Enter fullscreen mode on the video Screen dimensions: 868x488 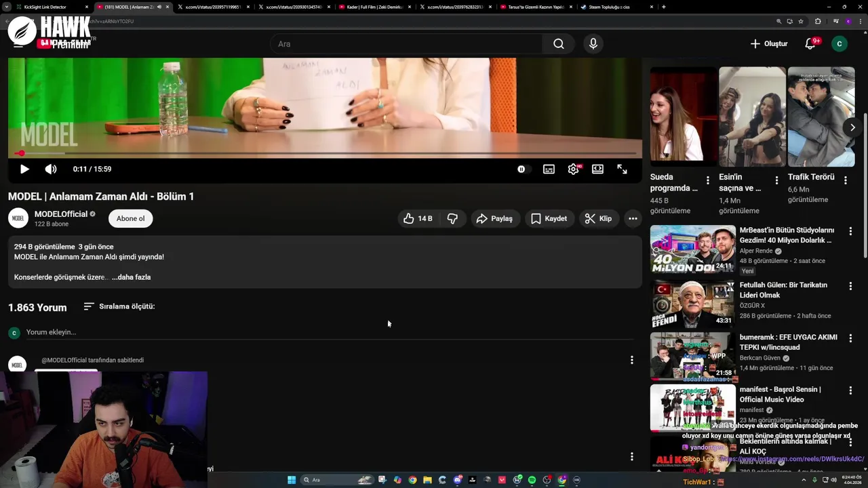point(622,169)
